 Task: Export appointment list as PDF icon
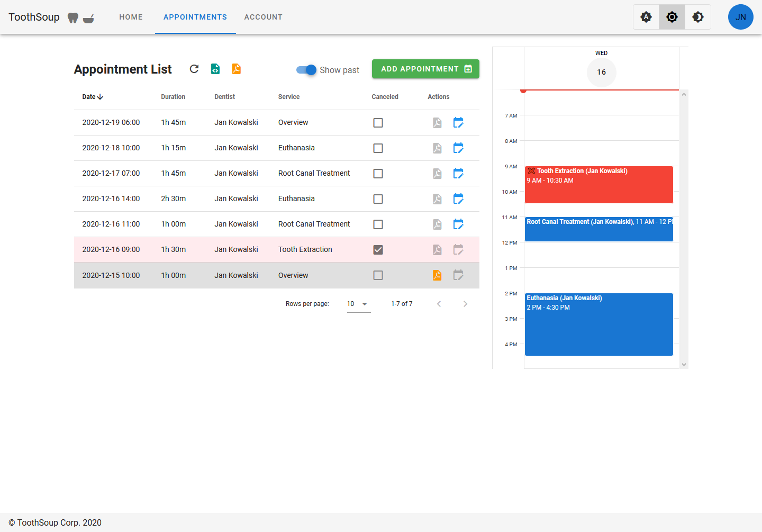[237, 69]
